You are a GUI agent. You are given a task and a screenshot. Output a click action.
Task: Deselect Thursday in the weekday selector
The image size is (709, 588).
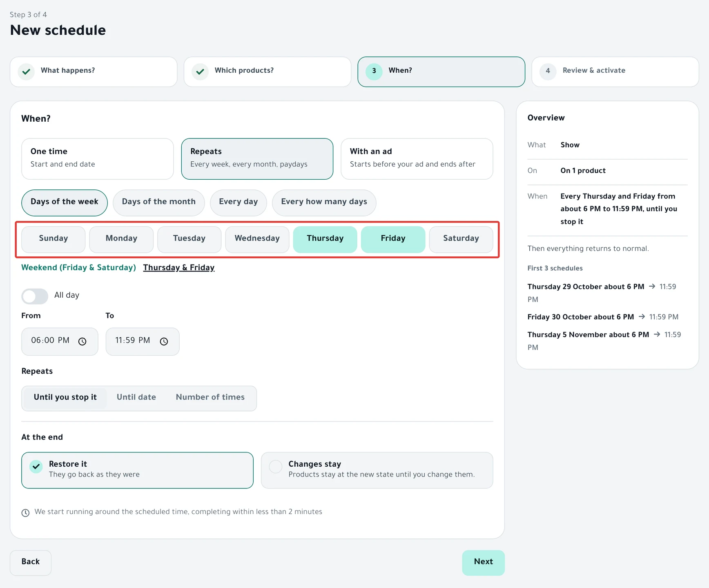(x=325, y=239)
